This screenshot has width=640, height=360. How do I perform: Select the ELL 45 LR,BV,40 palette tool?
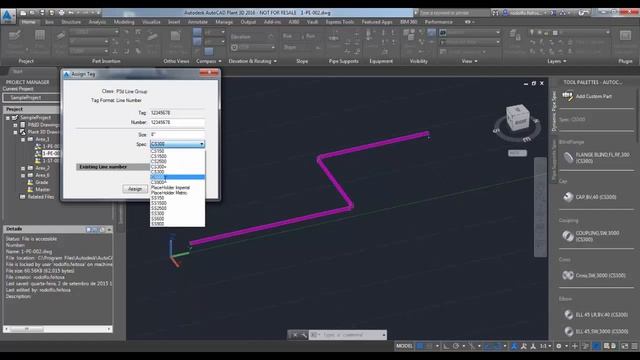tap(596, 315)
